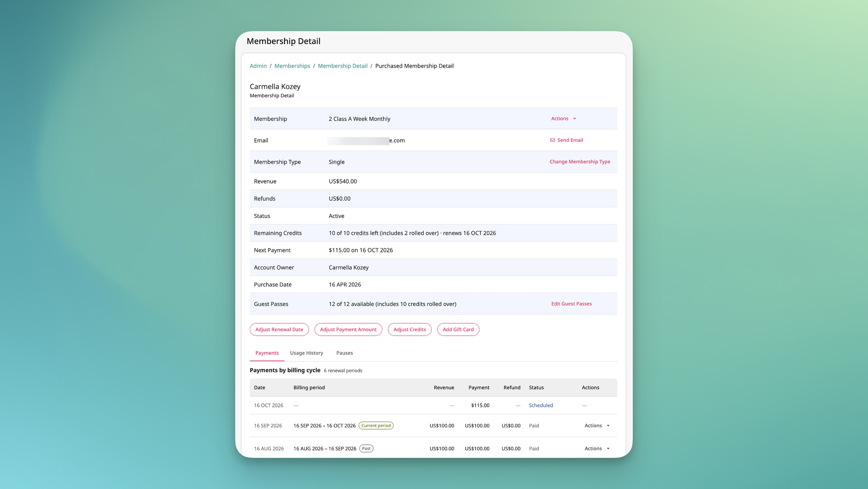The image size is (868, 489).
Task: Click the Add Gift Card button
Action: click(x=458, y=330)
